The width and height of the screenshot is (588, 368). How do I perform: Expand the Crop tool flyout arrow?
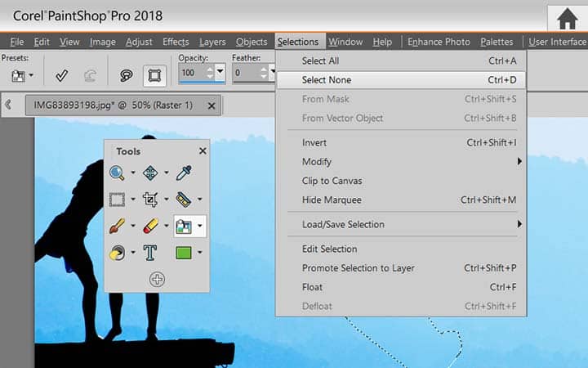pos(166,199)
